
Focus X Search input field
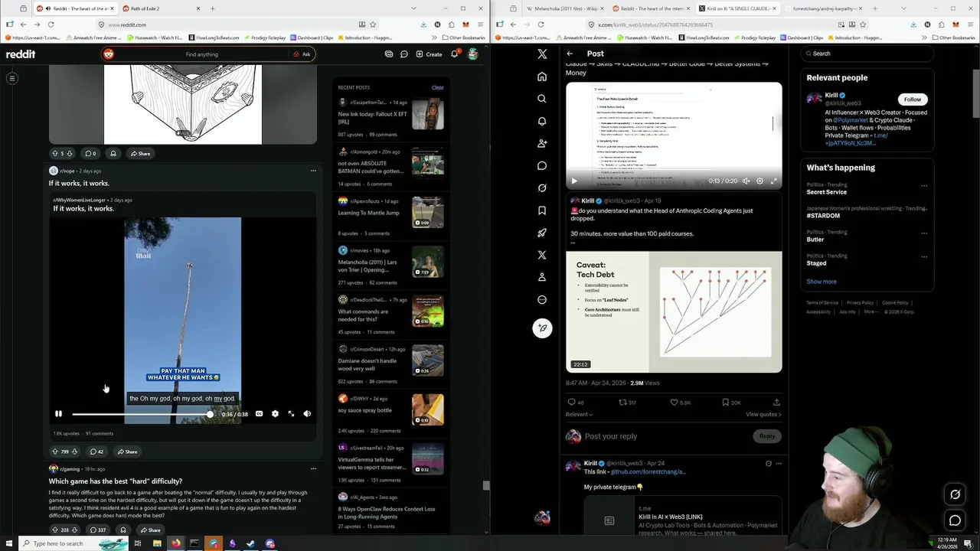(867, 54)
